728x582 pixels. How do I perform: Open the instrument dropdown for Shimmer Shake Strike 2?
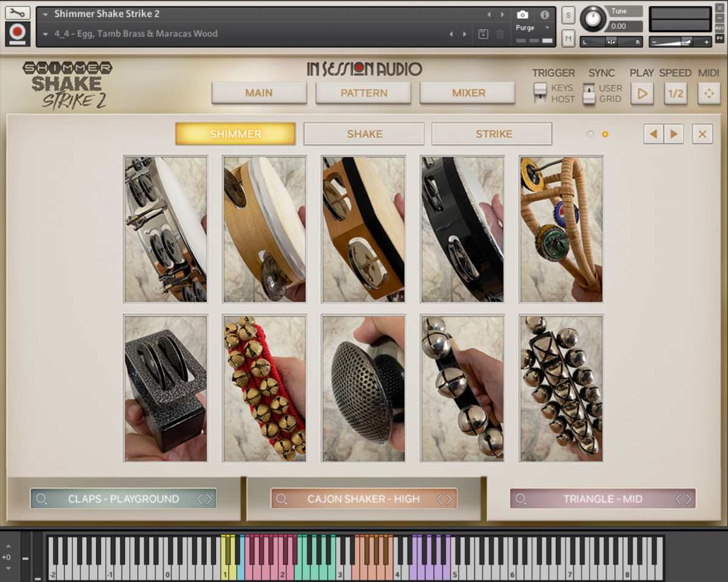pos(45,14)
